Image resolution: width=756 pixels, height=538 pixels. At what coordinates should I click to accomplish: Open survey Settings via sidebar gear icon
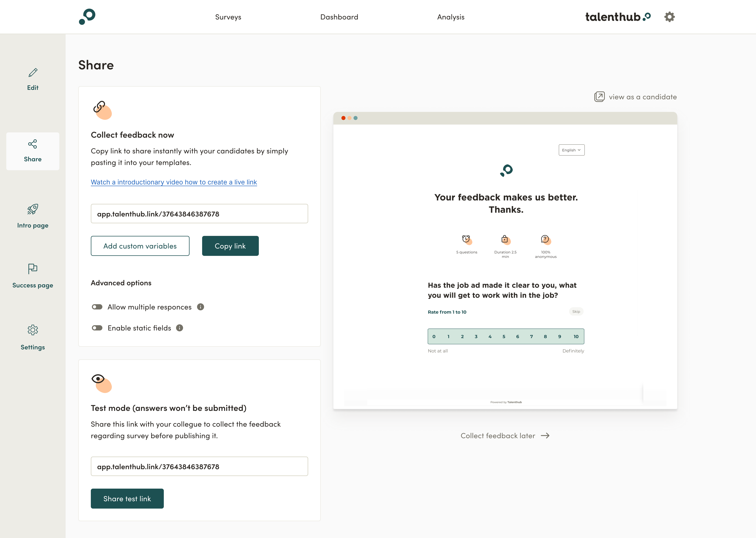pyautogui.click(x=32, y=330)
